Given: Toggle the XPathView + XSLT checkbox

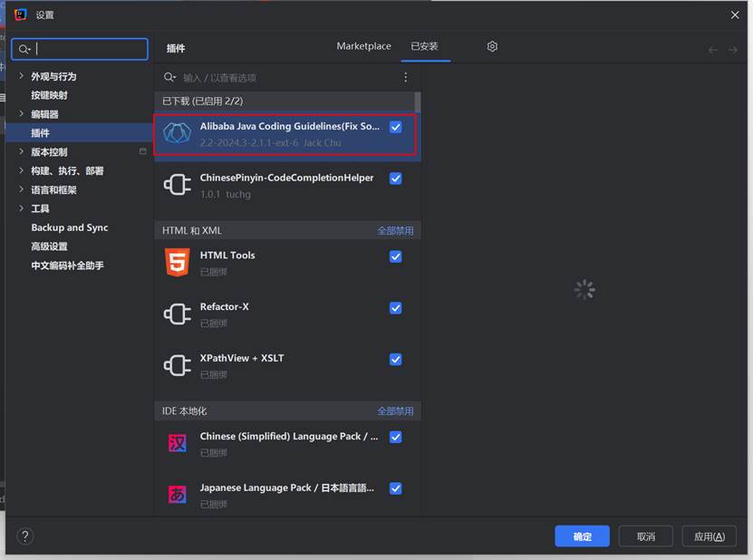Looking at the screenshot, I should coord(396,359).
